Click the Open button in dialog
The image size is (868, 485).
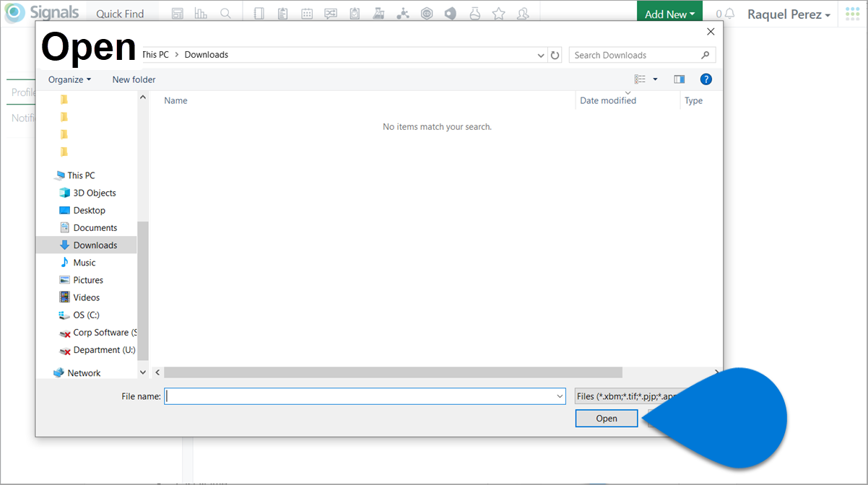(x=607, y=419)
